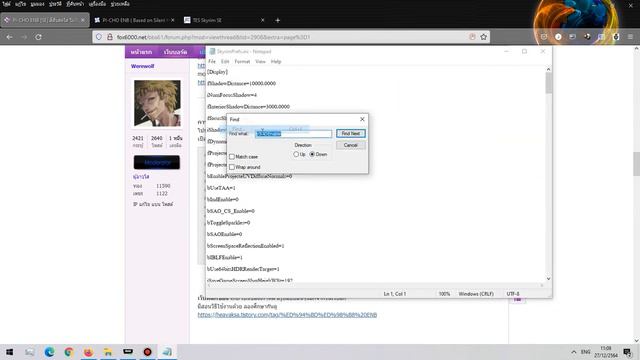
Task: Click Notepad vertical scrollbar thumb
Action: click(x=549, y=83)
